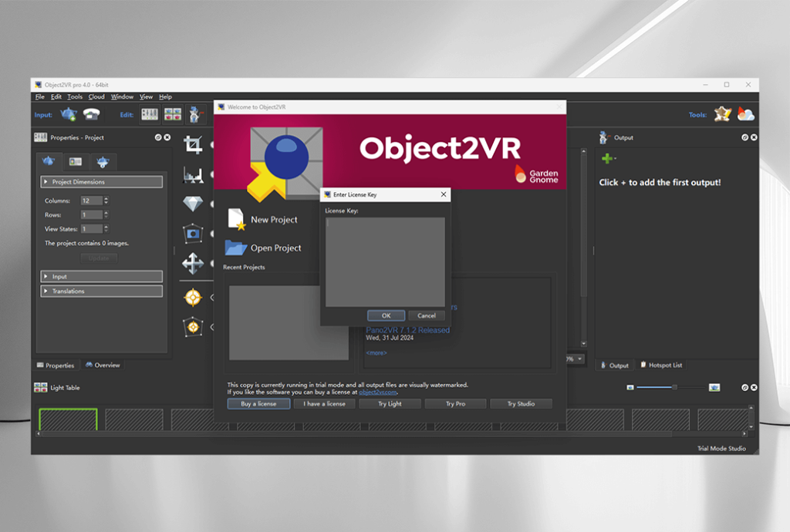The height and width of the screenshot is (532, 790).
Task: Switch to the Hotspot List tab
Action: tap(661, 365)
